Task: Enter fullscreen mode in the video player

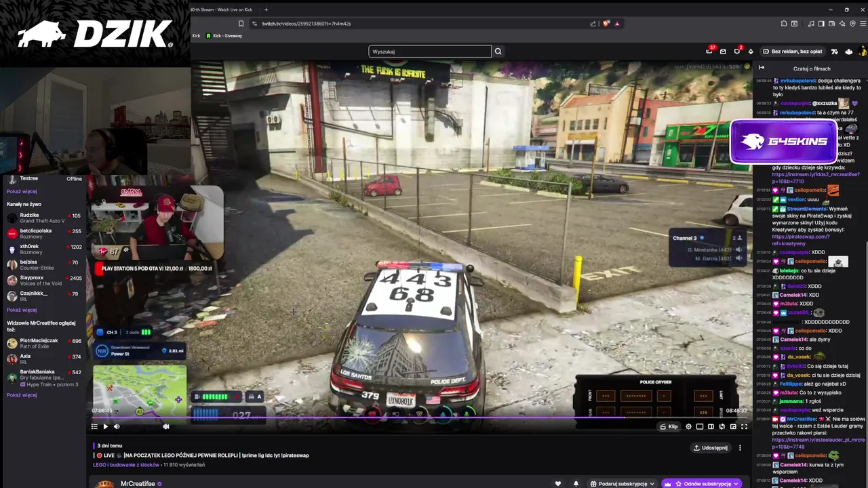Action: pyautogui.click(x=744, y=426)
